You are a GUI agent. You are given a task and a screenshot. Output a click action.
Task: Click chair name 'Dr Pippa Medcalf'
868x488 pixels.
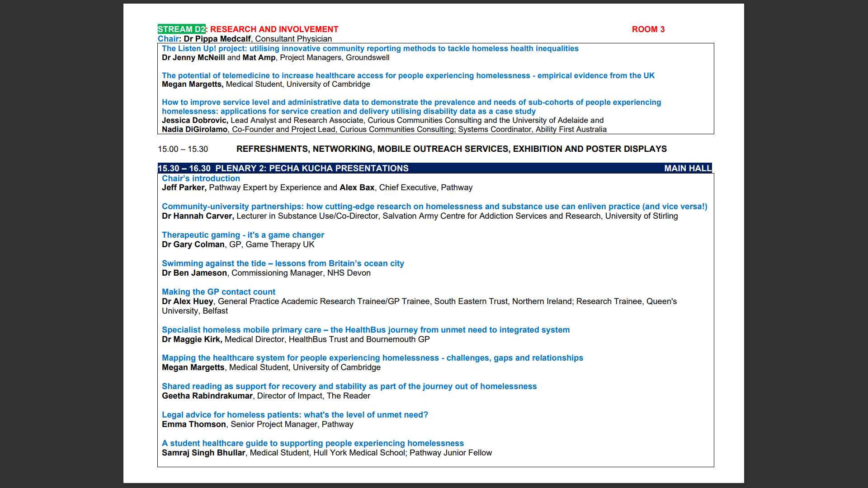tap(217, 39)
